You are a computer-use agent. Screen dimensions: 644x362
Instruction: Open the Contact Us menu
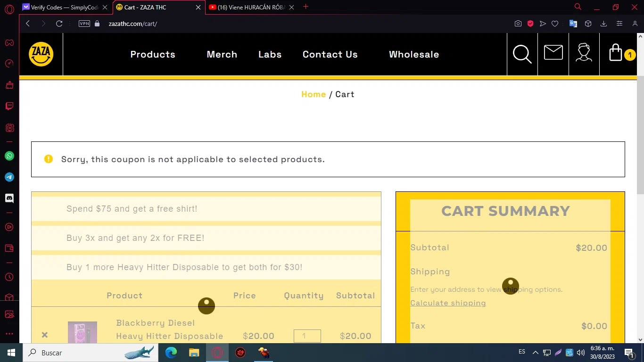330,54
